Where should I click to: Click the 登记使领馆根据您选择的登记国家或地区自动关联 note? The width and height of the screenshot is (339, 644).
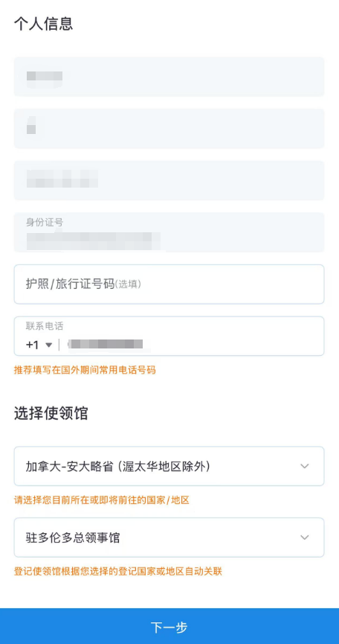click(118, 571)
